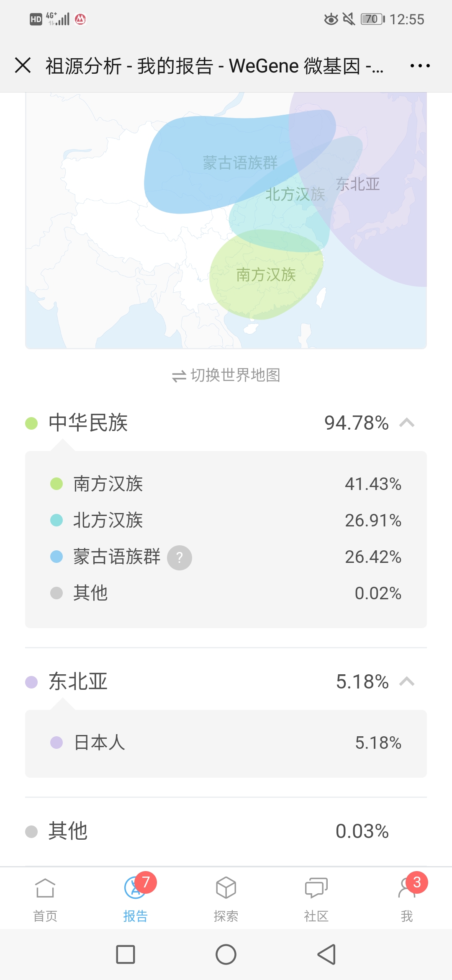Switch to world map via 切换世界地图
Viewport: 452px width, 980px height.
click(x=226, y=375)
